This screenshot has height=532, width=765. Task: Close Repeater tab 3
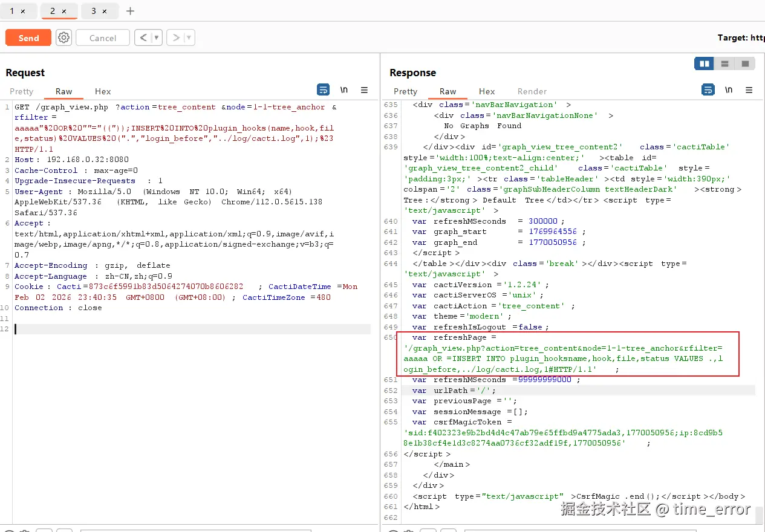coord(105,11)
